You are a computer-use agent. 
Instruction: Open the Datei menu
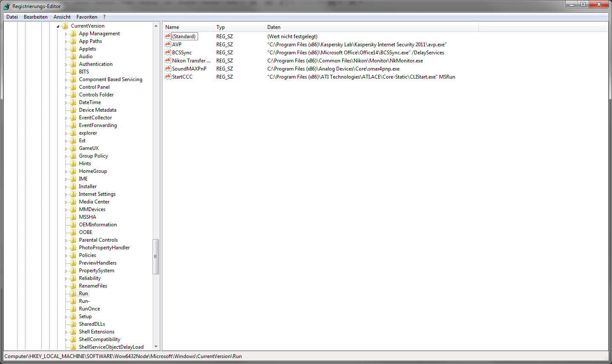coord(12,17)
